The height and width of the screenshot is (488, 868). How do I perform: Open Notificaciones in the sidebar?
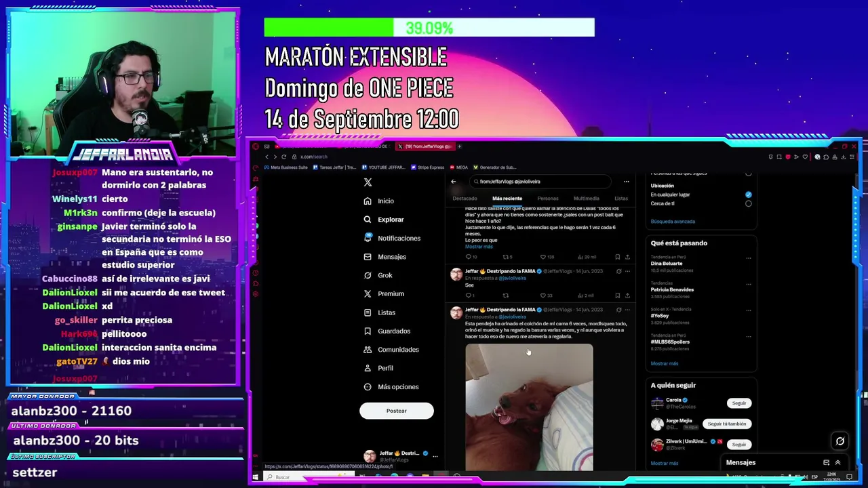[392, 239]
